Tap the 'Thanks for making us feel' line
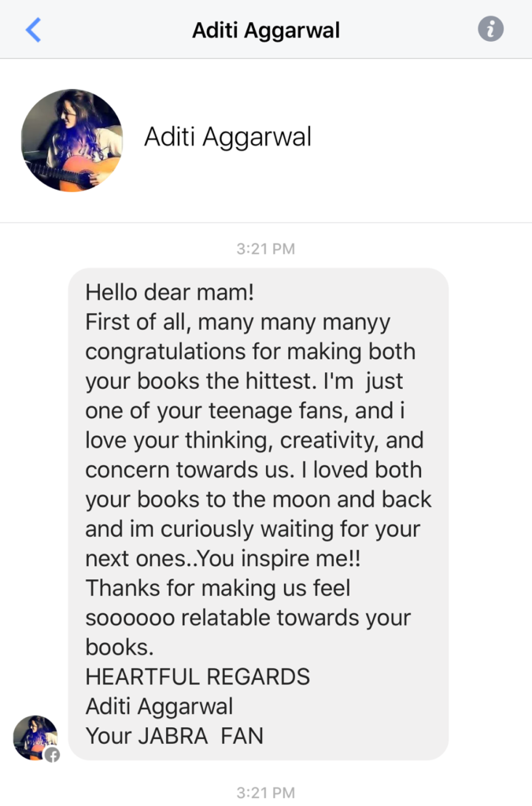The image size is (532, 806). (218, 588)
